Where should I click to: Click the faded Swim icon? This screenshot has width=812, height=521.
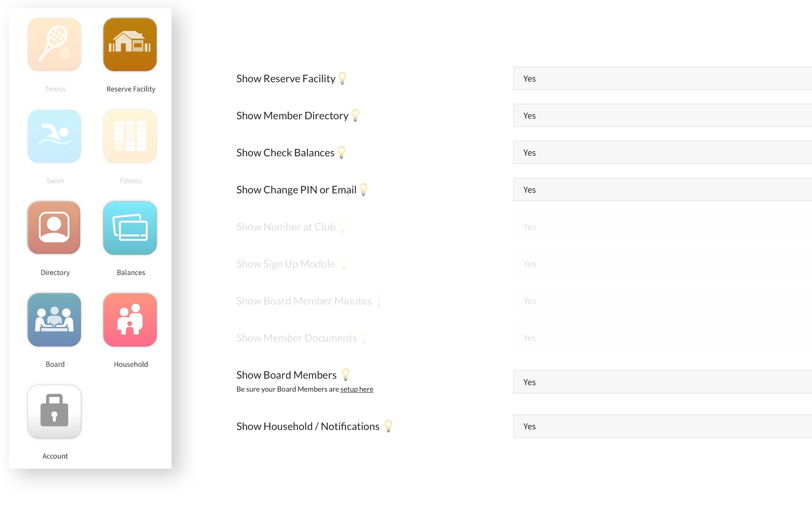54,136
